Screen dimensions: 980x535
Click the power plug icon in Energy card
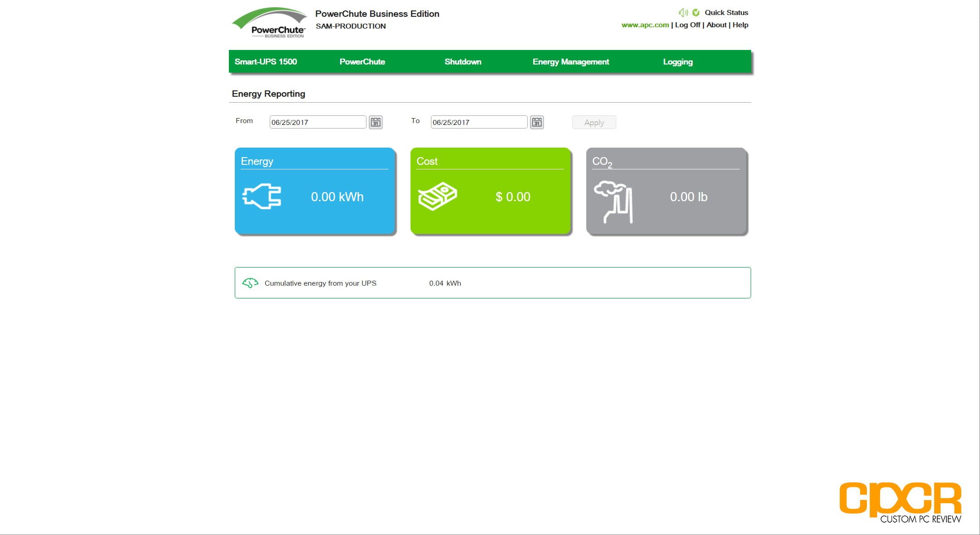click(x=262, y=196)
